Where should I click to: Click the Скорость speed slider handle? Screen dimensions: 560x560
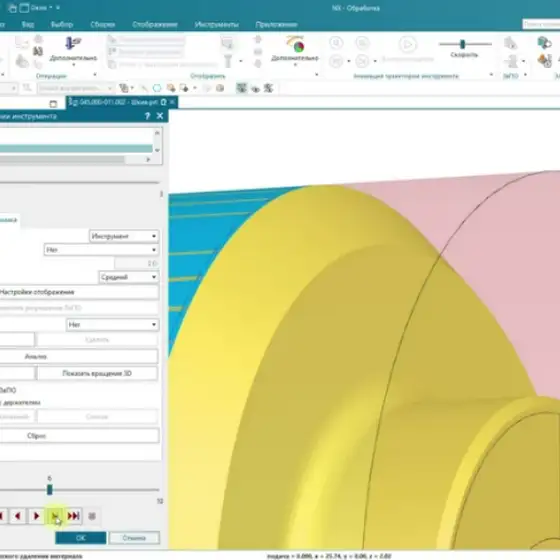click(462, 44)
